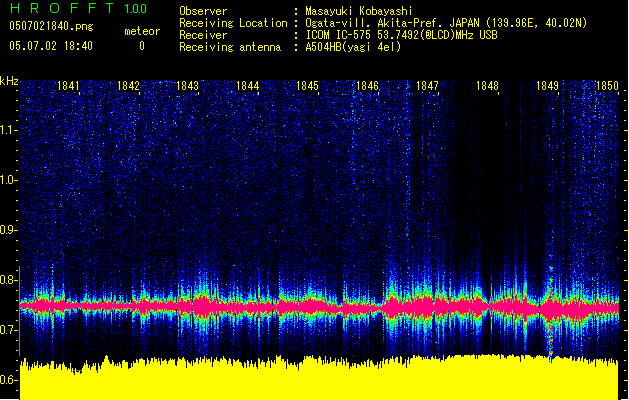This screenshot has width=629, height=400.
Task: Click the 1847 time marker
Action: 427,86
